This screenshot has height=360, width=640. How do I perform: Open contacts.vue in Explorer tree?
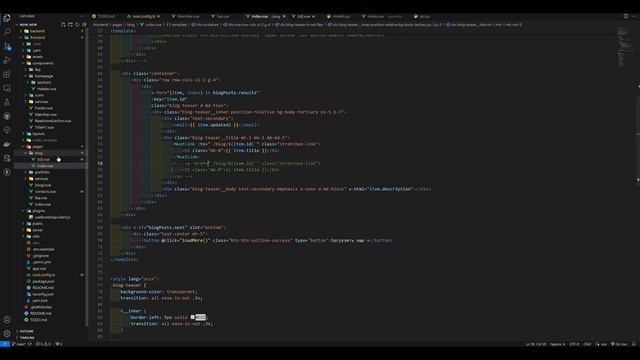[x=45, y=191]
